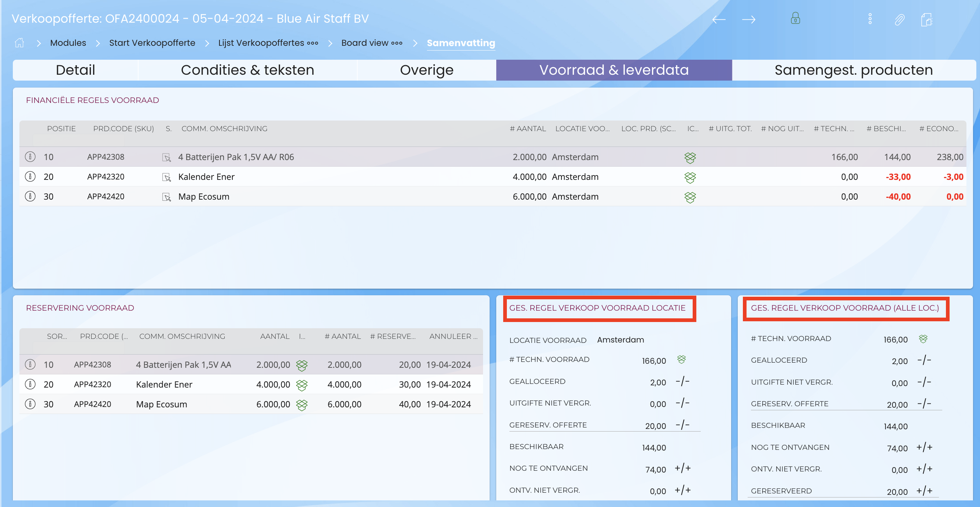
Task: Sort by PRD.CODE (SKU) column header
Action: (x=124, y=129)
